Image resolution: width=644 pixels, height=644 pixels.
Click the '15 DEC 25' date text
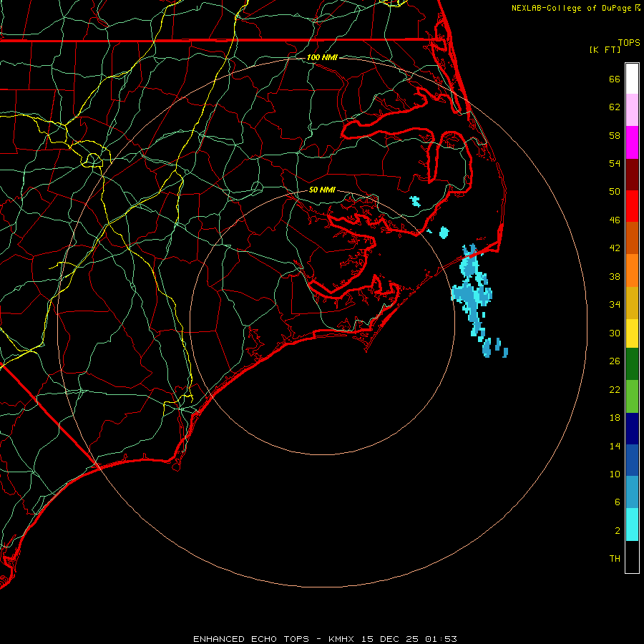[390, 639]
